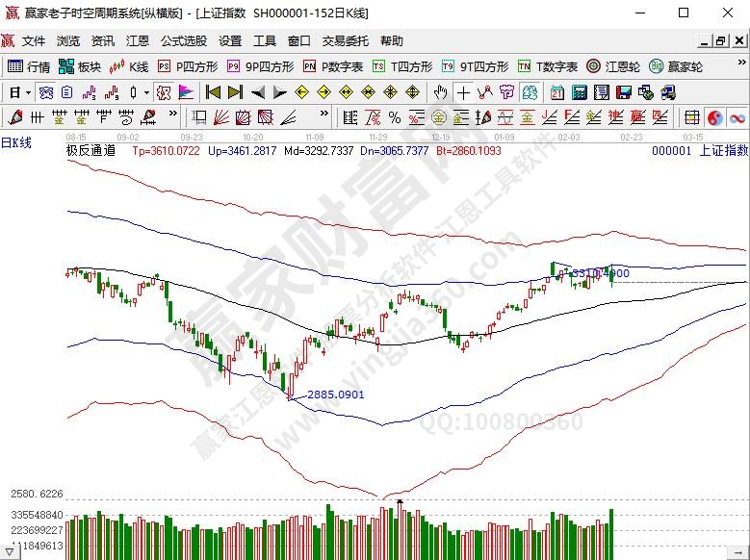
Task: Expand the 日 period dropdown arrow
Action: (x=28, y=92)
